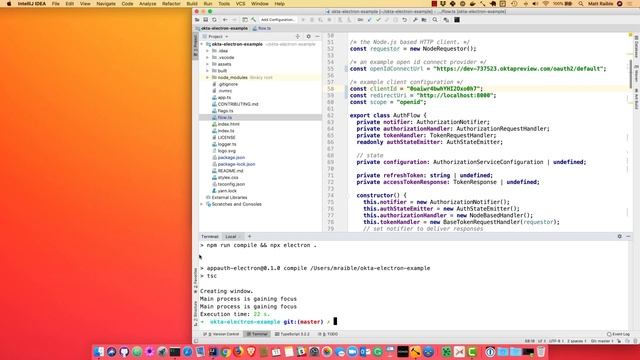
Task: Open Settings wrench icon in toolbar
Action: [x=415, y=20]
